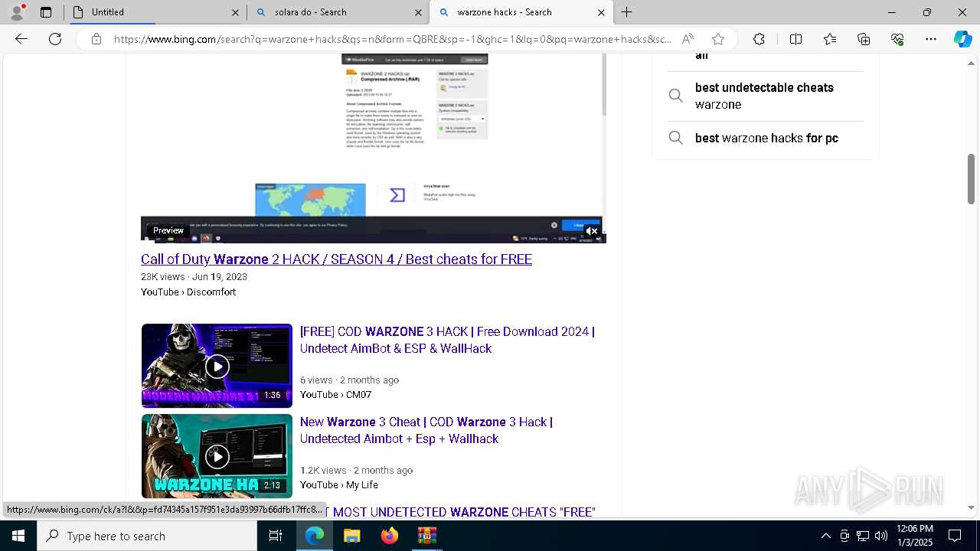
Task: Refresh the current page
Action: pos(55,39)
